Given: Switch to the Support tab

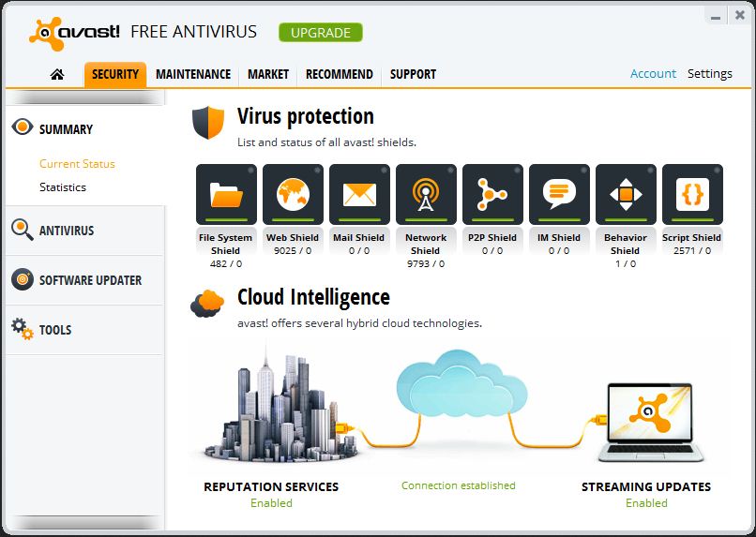Looking at the screenshot, I should 413,74.
